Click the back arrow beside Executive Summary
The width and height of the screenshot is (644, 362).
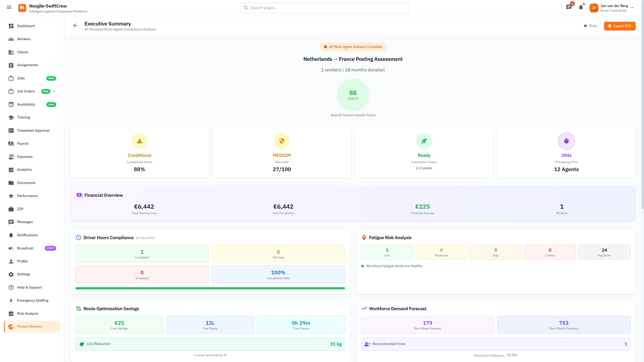click(75, 26)
